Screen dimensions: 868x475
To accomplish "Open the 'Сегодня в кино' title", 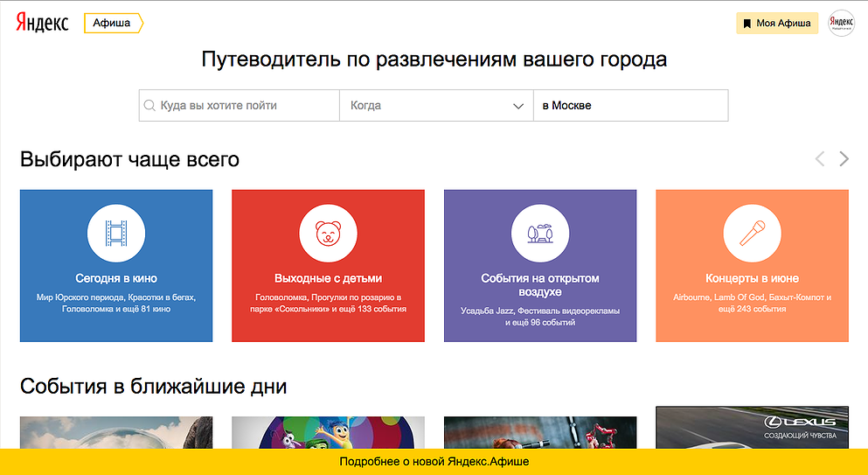I will [116, 278].
